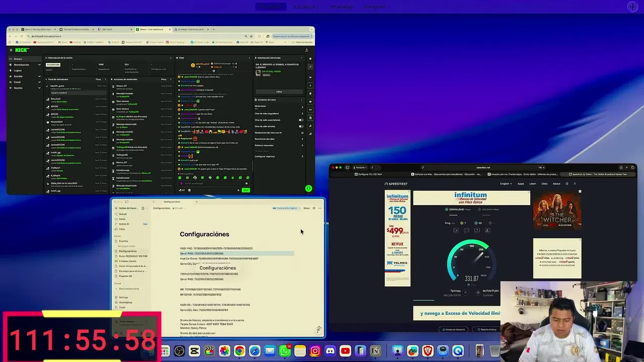This screenshot has height=362, width=644.
Task: Open the Personal profile dropdown in Safari
Action: (361, 167)
